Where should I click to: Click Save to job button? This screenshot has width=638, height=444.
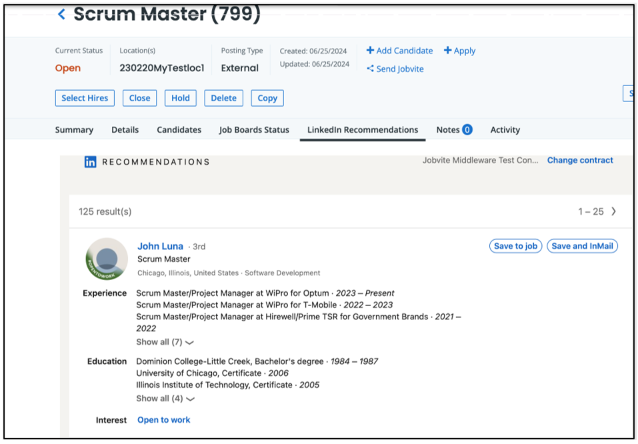[516, 246]
